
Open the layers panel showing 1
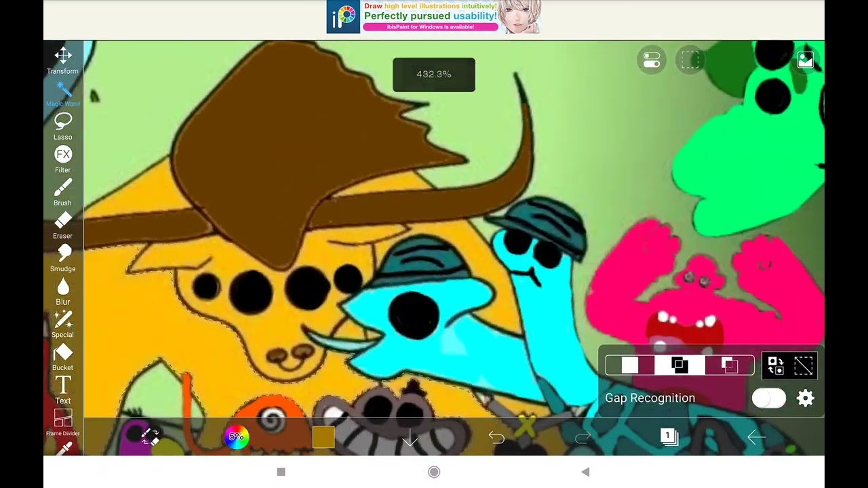(x=669, y=437)
